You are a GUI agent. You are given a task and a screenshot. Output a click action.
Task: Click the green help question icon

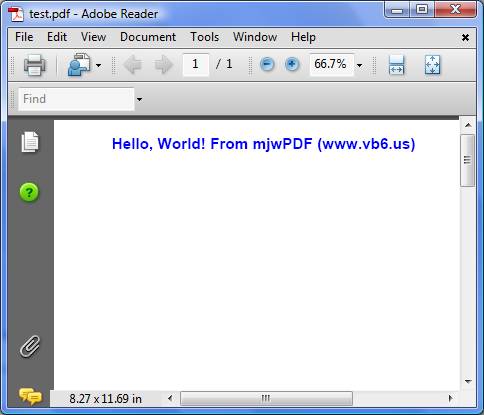click(29, 192)
